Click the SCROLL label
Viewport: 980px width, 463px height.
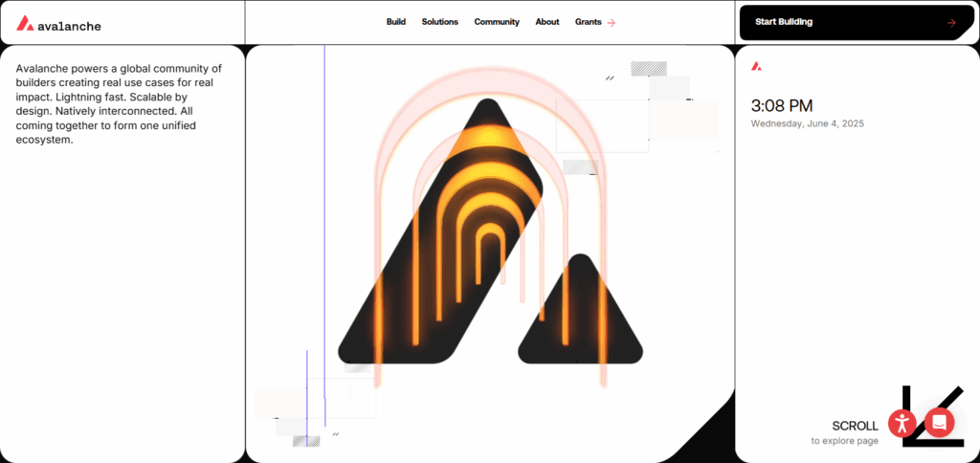855,426
